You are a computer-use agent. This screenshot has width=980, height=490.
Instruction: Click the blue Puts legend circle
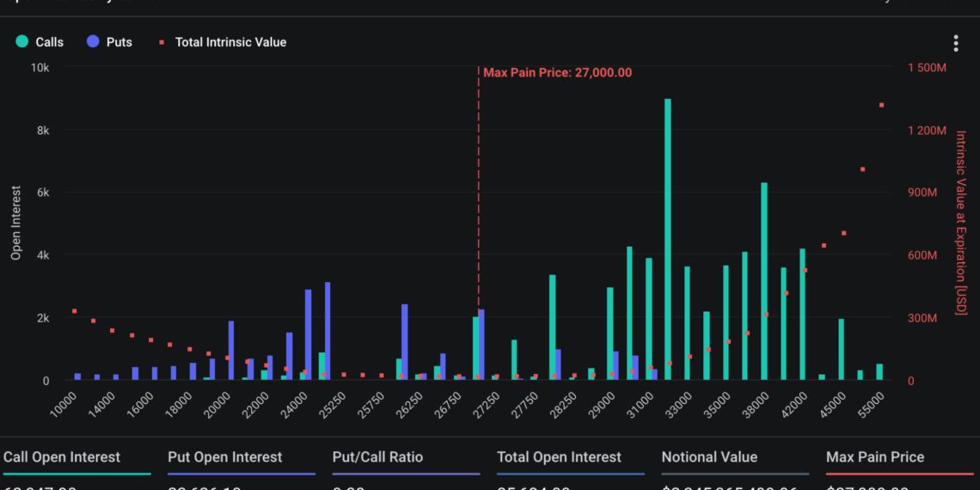pyautogui.click(x=94, y=42)
